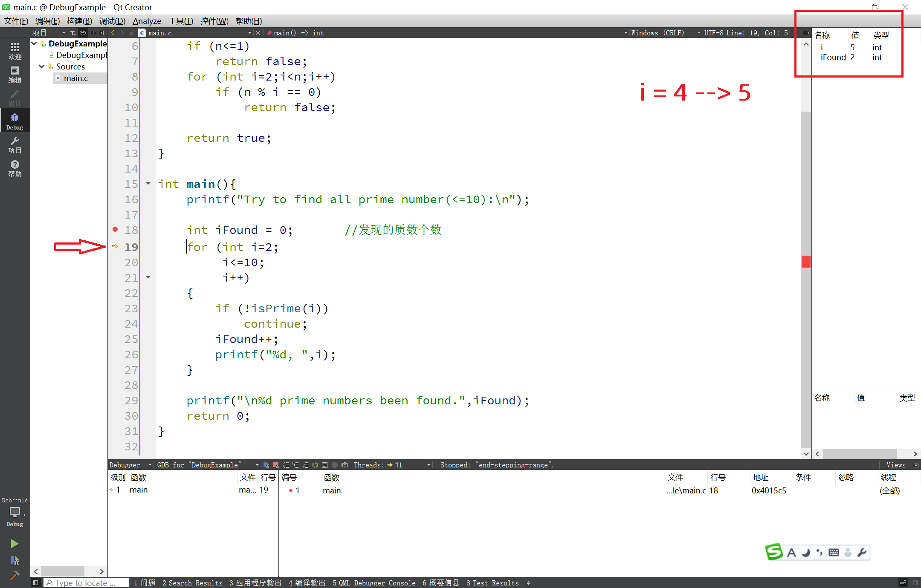Image resolution: width=921 pixels, height=588 pixels.
Task: Restart the debugging session green icon
Action: click(x=315, y=465)
